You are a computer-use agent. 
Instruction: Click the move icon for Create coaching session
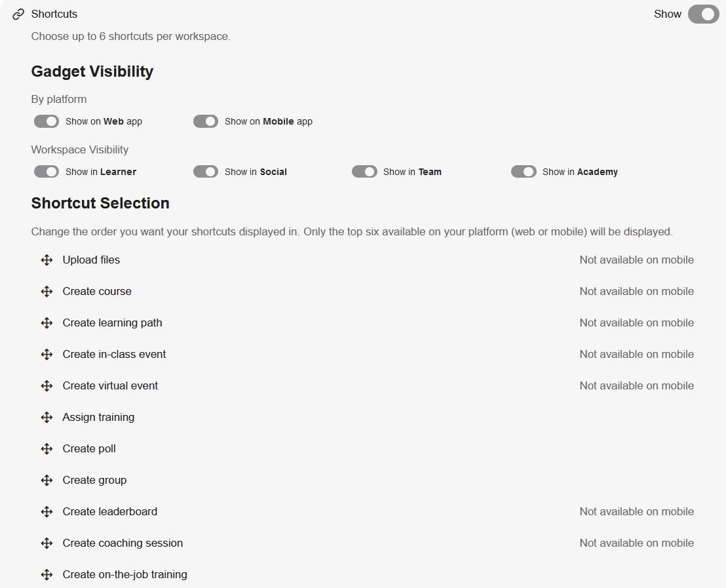(x=47, y=543)
